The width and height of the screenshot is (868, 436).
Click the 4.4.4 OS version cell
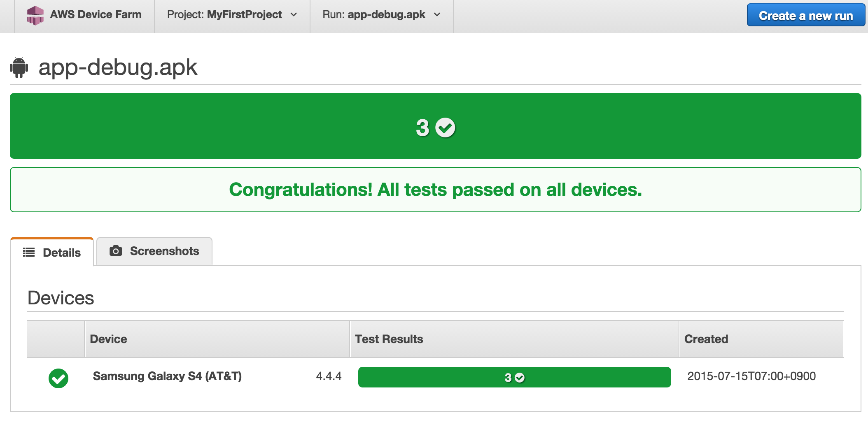click(x=329, y=376)
